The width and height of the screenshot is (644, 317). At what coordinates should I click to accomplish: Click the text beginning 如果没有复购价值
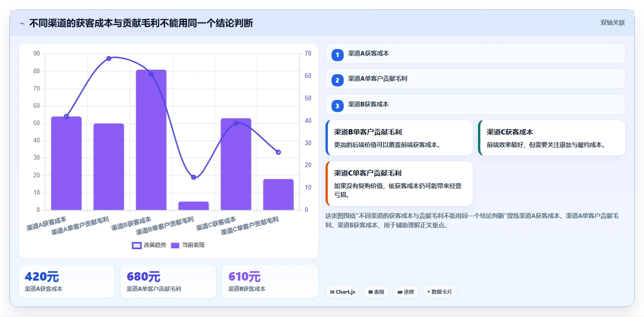pyautogui.click(x=398, y=190)
